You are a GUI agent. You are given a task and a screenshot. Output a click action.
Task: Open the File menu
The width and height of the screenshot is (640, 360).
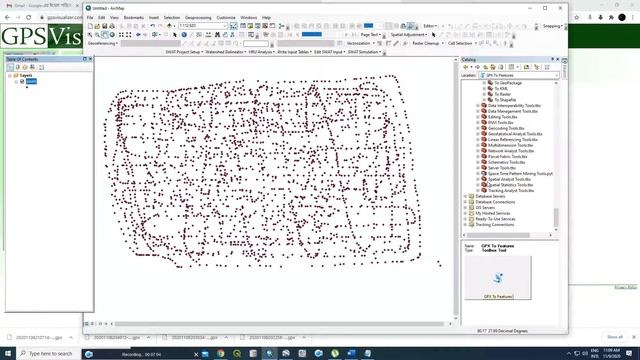(x=90, y=18)
